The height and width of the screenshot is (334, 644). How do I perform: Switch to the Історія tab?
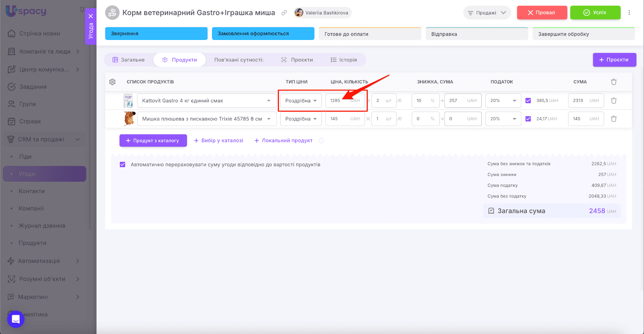[x=344, y=60]
